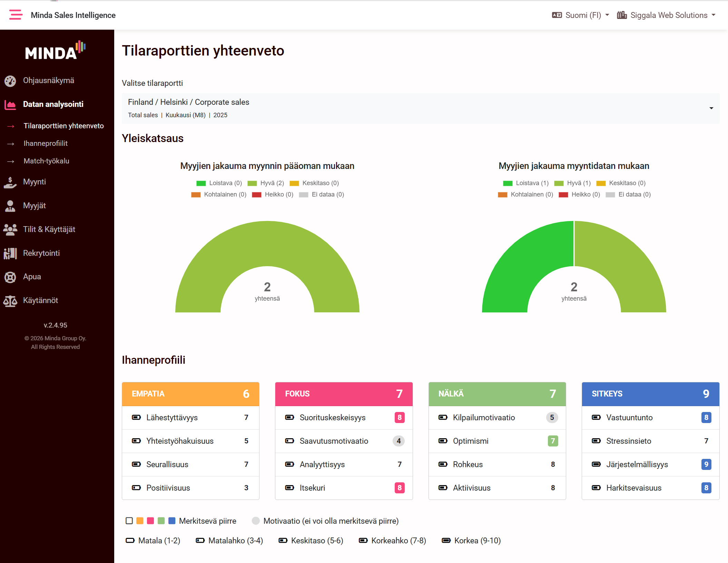Toggle Hyvä legend in myyntidata chart
The image size is (728, 563).
pos(572,183)
